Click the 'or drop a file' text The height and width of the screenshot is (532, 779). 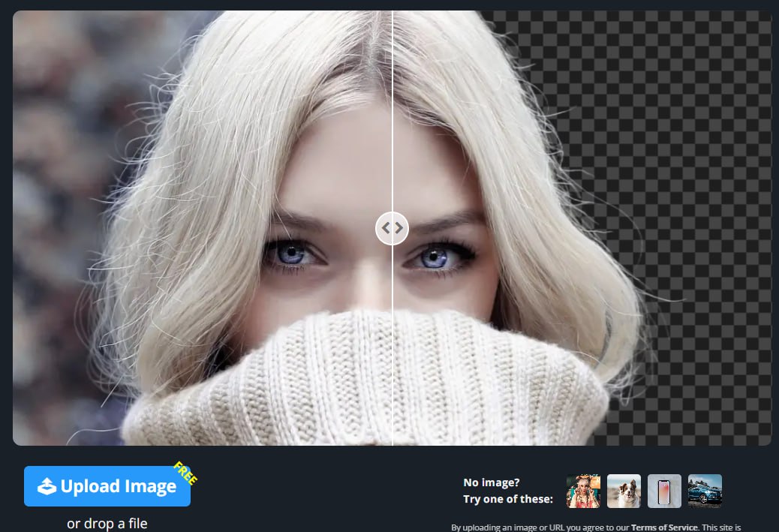(107, 523)
